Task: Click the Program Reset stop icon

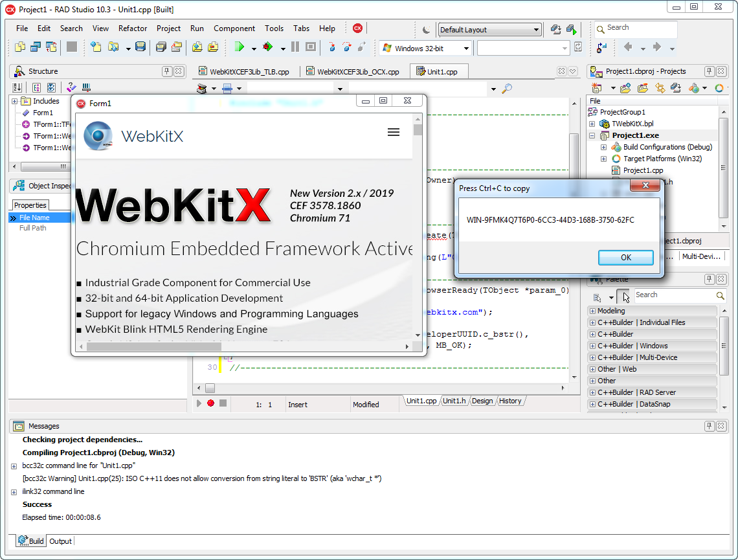Action: click(x=311, y=47)
